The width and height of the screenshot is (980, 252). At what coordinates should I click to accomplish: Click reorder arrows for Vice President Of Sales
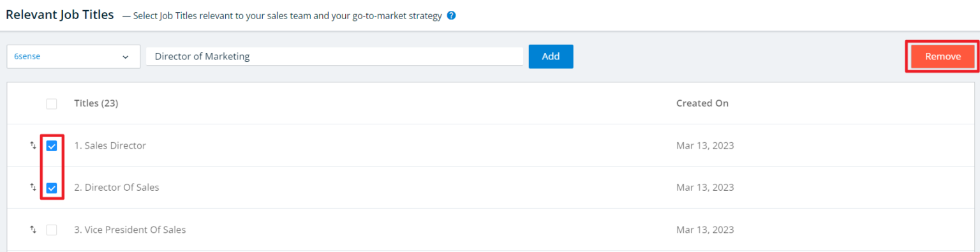coord(33,230)
